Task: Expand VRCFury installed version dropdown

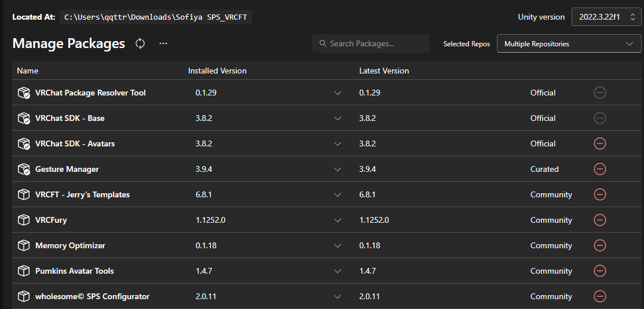Action: (338, 220)
